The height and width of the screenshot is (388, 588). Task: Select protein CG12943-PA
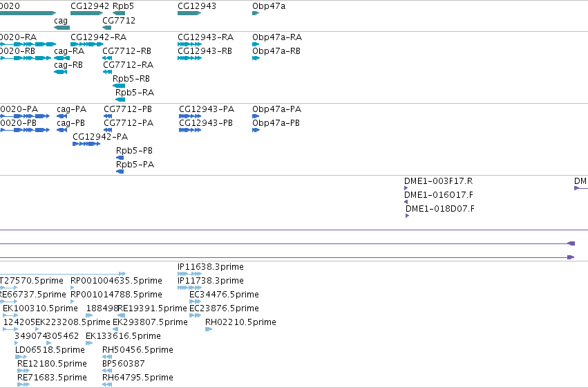(207, 109)
